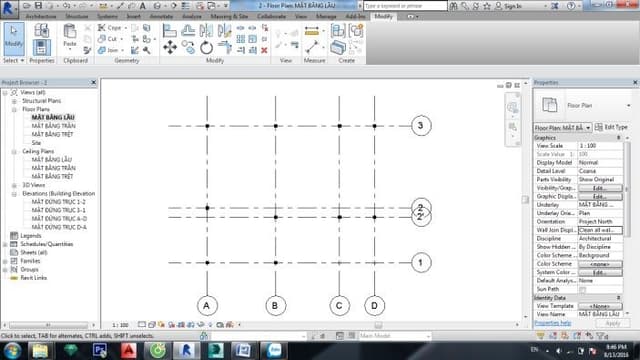
Task: Click the Apply button in Properties
Action: pyautogui.click(x=613, y=323)
